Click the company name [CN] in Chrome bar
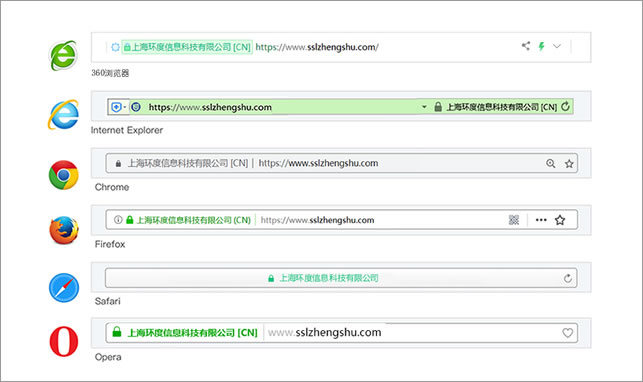 (188, 163)
